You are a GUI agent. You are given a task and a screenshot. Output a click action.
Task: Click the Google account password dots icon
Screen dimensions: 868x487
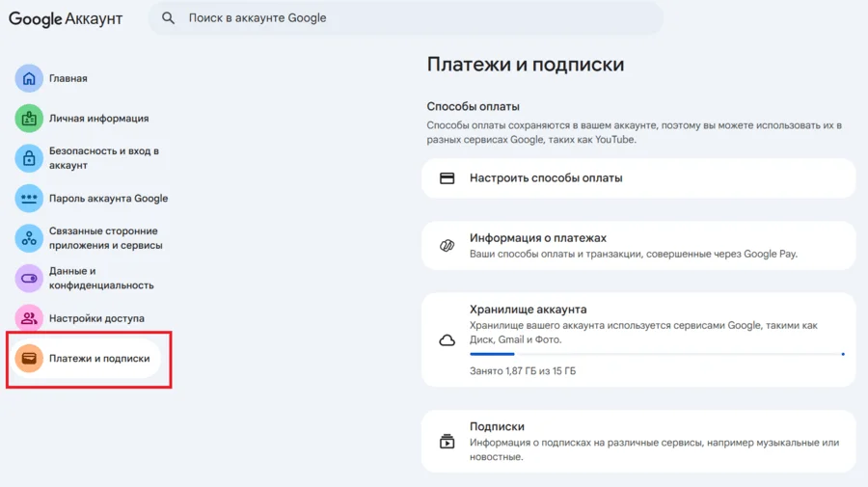[29, 198]
